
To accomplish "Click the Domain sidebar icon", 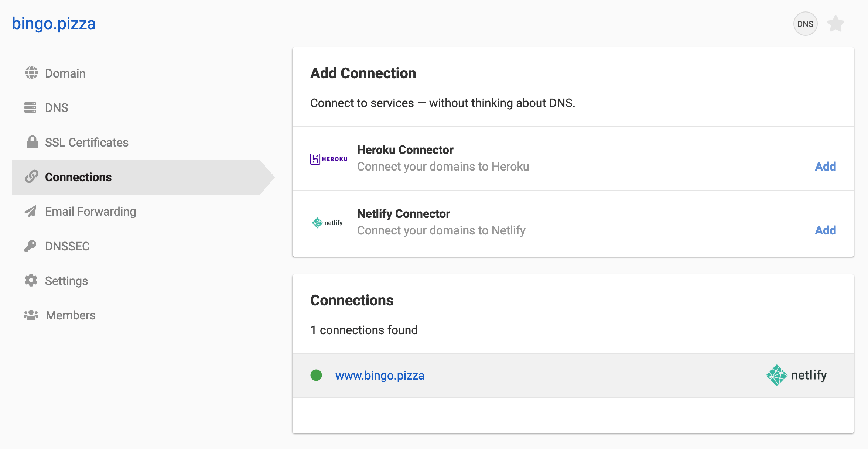I will click(x=31, y=73).
